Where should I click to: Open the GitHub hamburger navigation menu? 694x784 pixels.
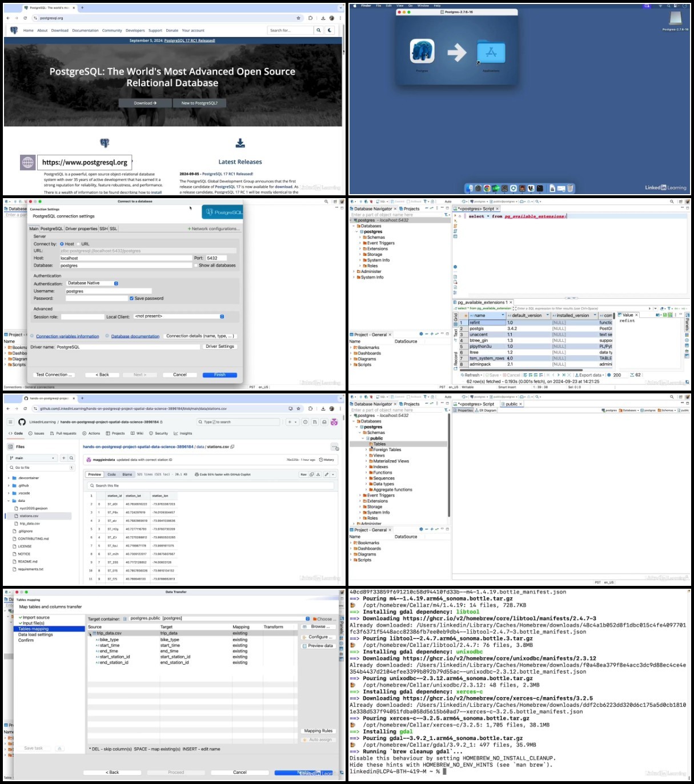pyautogui.click(x=10, y=422)
